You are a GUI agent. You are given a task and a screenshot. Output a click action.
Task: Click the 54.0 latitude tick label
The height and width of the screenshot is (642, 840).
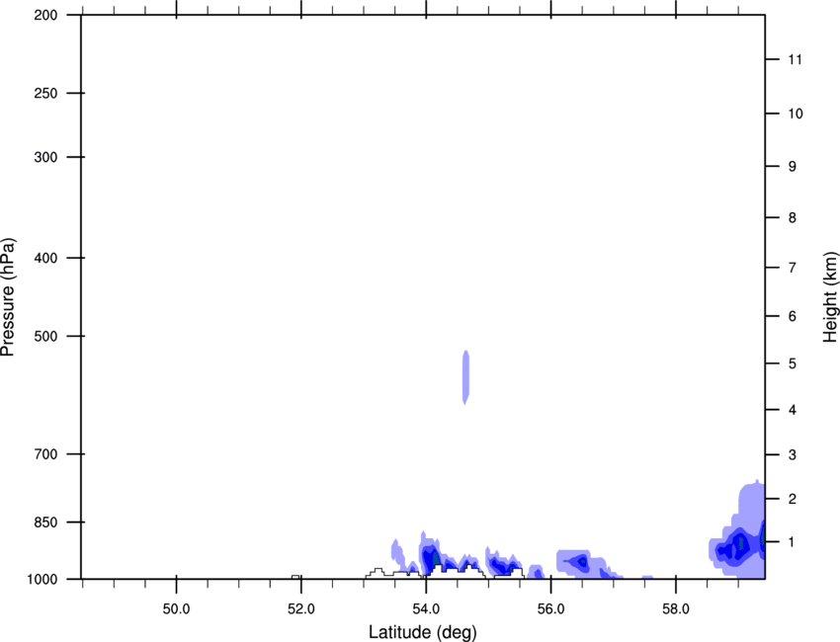(426, 608)
